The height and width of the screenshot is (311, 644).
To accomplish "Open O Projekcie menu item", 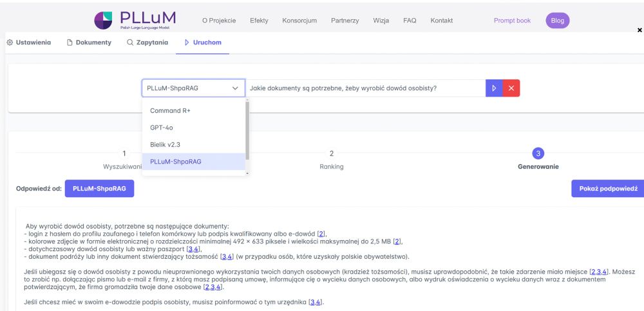I will [219, 21].
